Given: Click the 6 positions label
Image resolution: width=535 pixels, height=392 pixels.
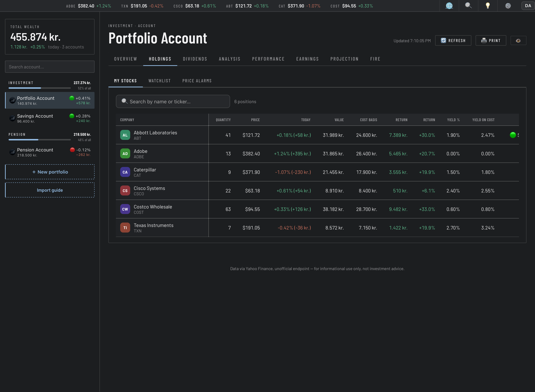Looking at the screenshot, I should pyautogui.click(x=245, y=101).
